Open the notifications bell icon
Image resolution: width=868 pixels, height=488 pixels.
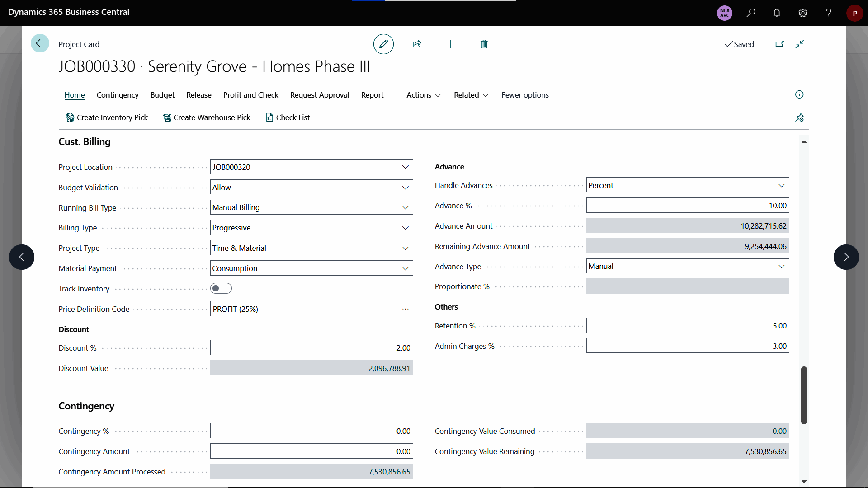(x=777, y=13)
